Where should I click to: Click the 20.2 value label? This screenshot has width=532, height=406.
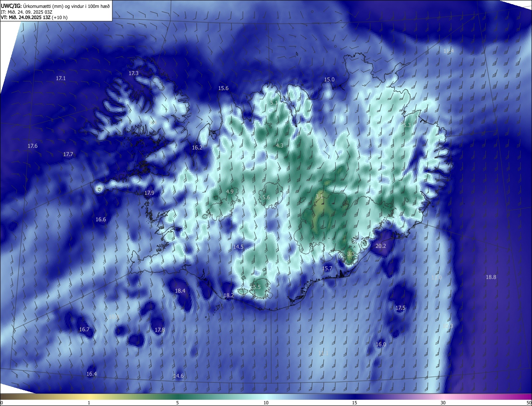(381, 246)
